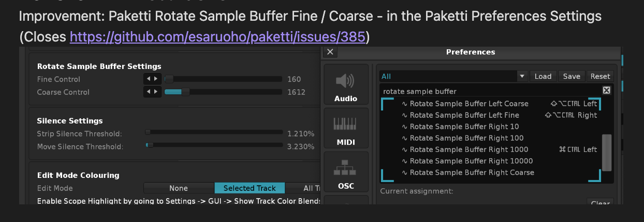Click the Save keybindings button
The width and height of the screenshot is (644, 222).
[x=572, y=76]
